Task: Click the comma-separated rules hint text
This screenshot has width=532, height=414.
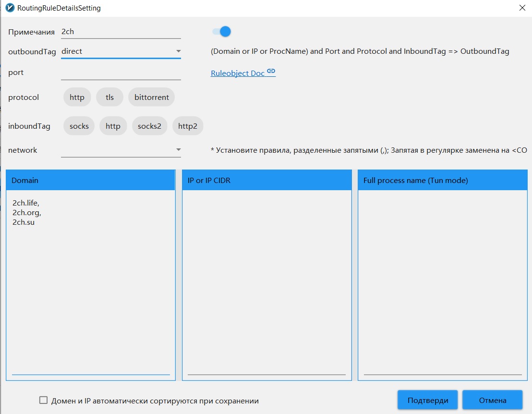Action: pos(369,150)
